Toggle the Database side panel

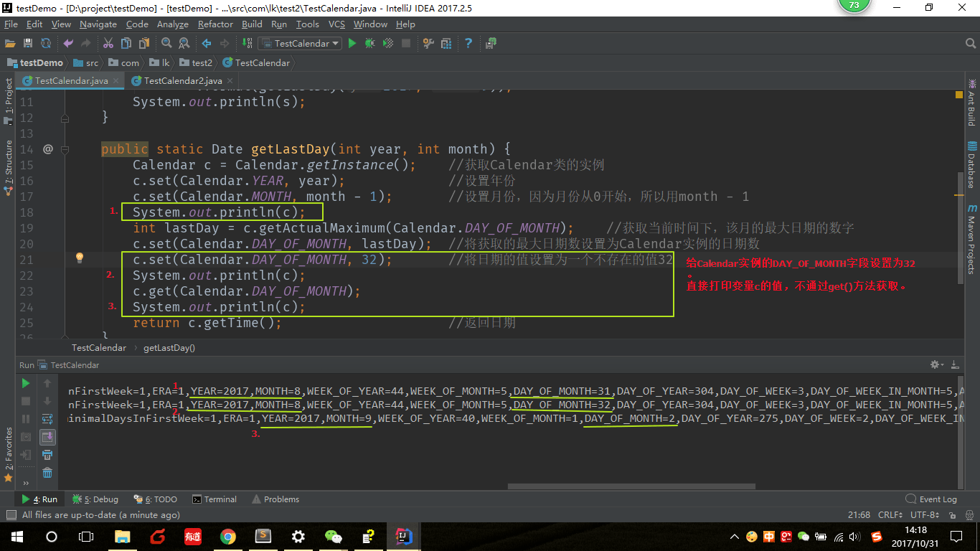[971, 165]
